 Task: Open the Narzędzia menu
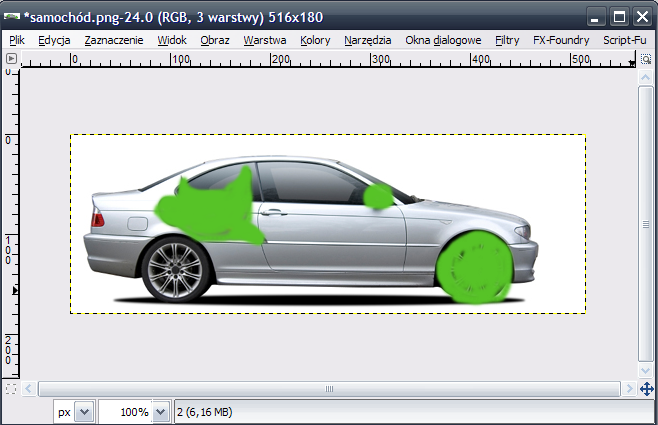(368, 40)
